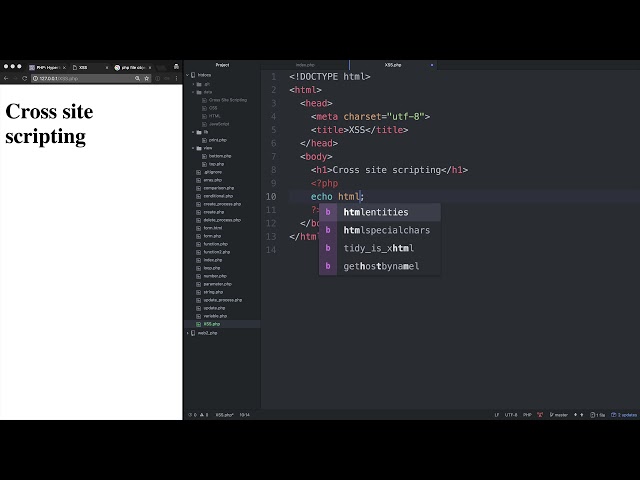
Task: Reload the browser page
Action: 24,78
